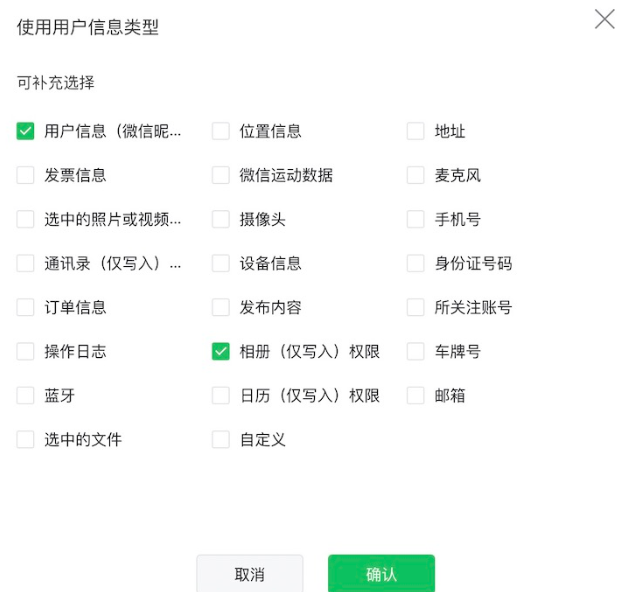The image size is (631, 592).
Task: Check the 订单信息 option
Action: (x=26, y=307)
